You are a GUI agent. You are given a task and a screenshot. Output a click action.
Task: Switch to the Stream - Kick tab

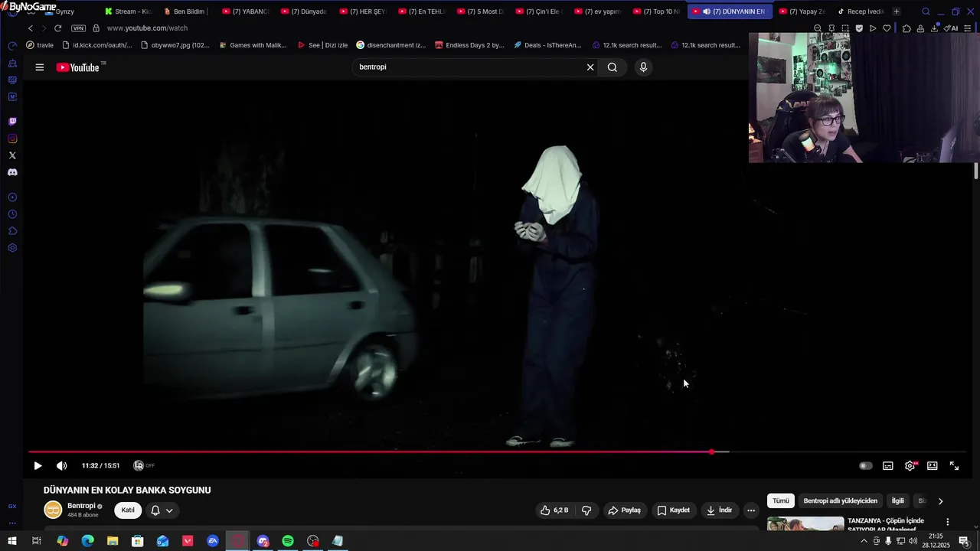pos(129,11)
